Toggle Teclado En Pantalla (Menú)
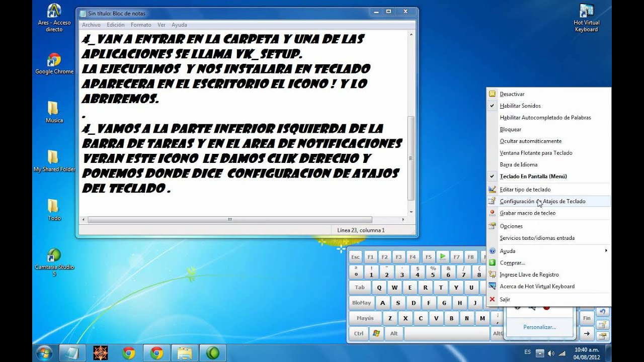 [548, 176]
